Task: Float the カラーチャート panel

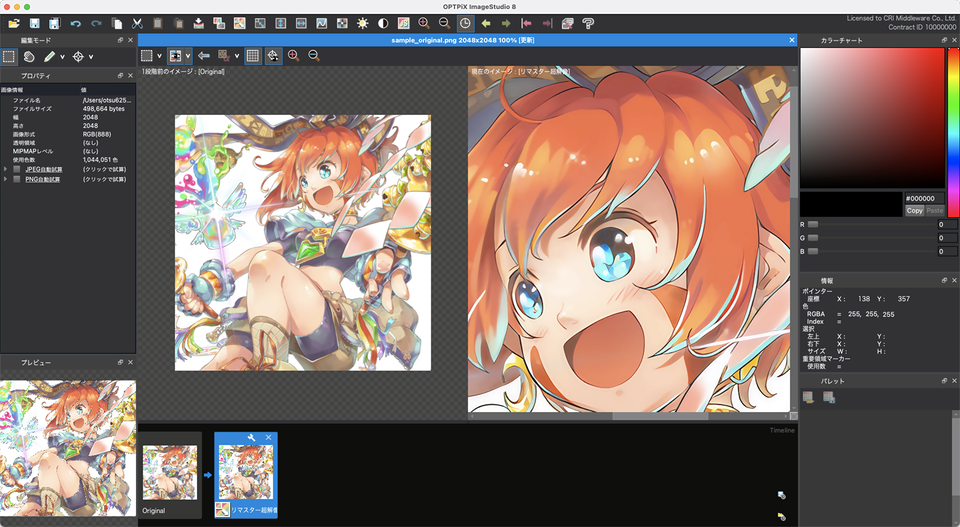Action: coord(943,40)
